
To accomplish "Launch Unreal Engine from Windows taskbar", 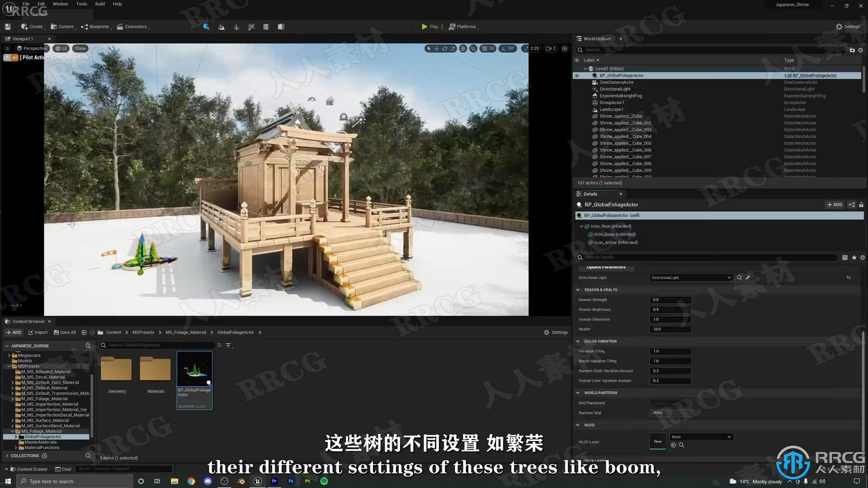I will point(258,481).
